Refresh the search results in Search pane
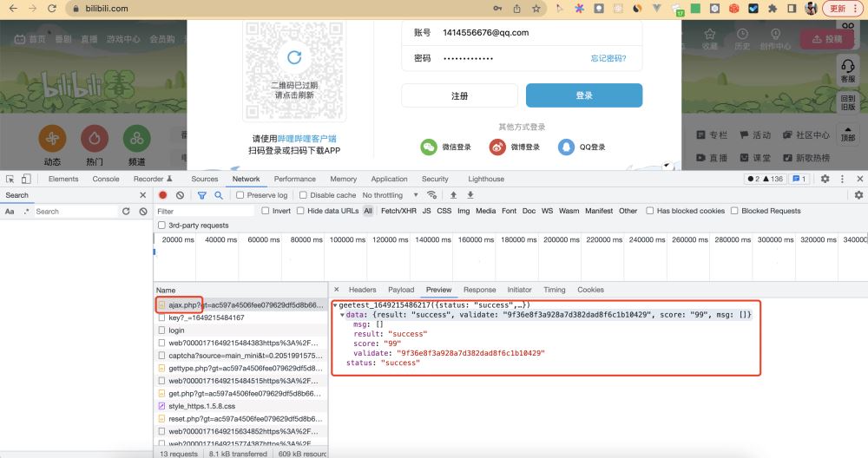Image resolution: width=868 pixels, height=458 pixels. [x=126, y=212]
